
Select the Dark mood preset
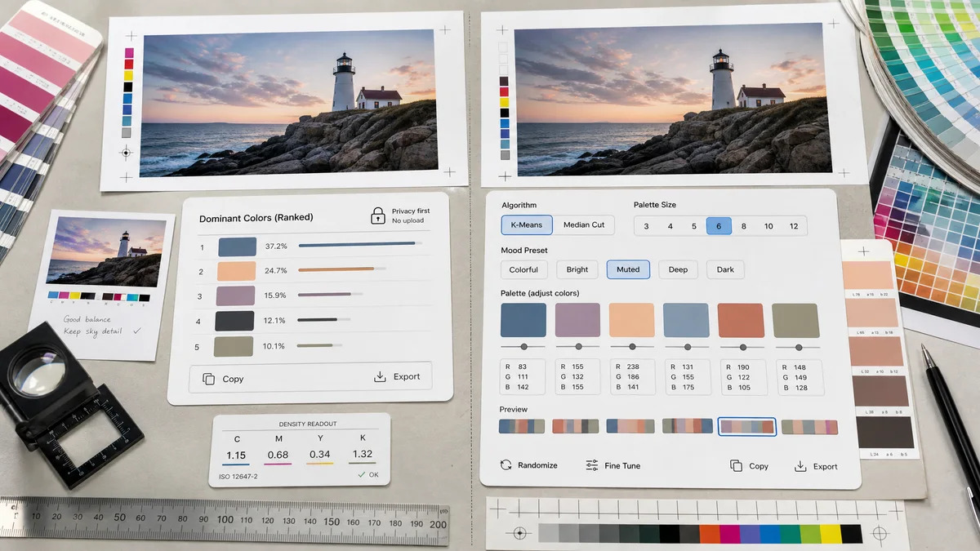click(725, 269)
